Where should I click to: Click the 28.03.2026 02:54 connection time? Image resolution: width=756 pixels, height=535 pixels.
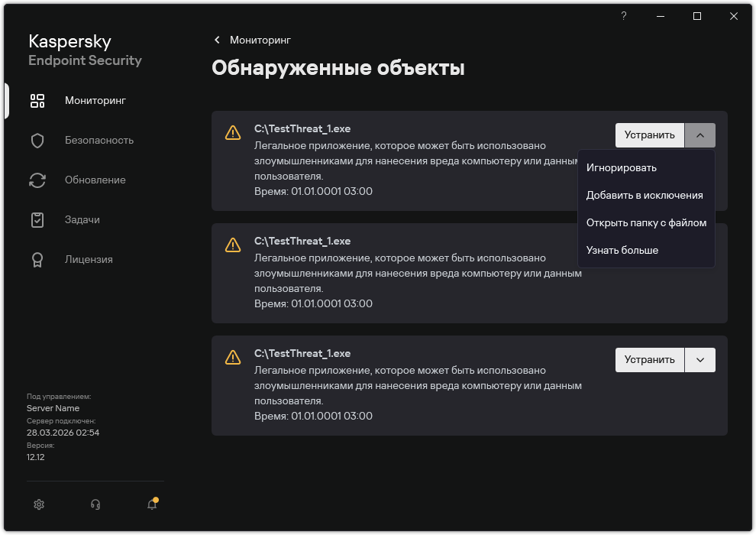click(x=63, y=433)
